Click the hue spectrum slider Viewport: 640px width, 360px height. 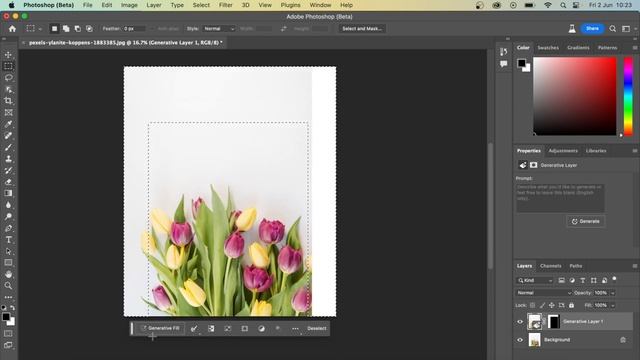pos(628,96)
